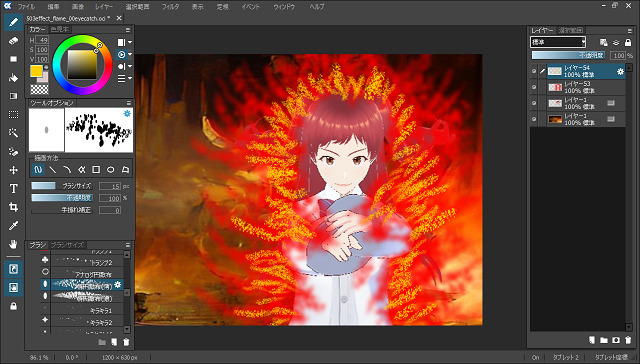The width and height of the screenshot is (640, 364).
Task: Hide the レイヤー53 layer
Action: 534,87
